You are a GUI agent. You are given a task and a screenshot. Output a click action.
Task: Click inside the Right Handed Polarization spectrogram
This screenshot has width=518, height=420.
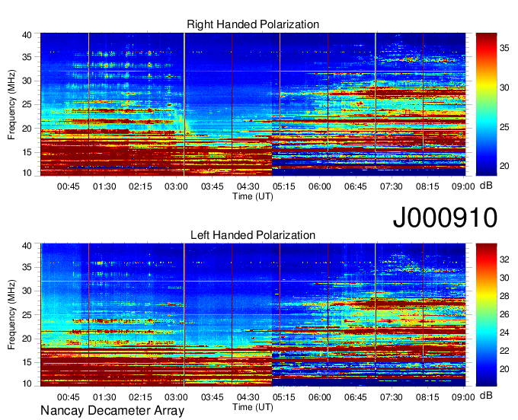click(253, 104)
